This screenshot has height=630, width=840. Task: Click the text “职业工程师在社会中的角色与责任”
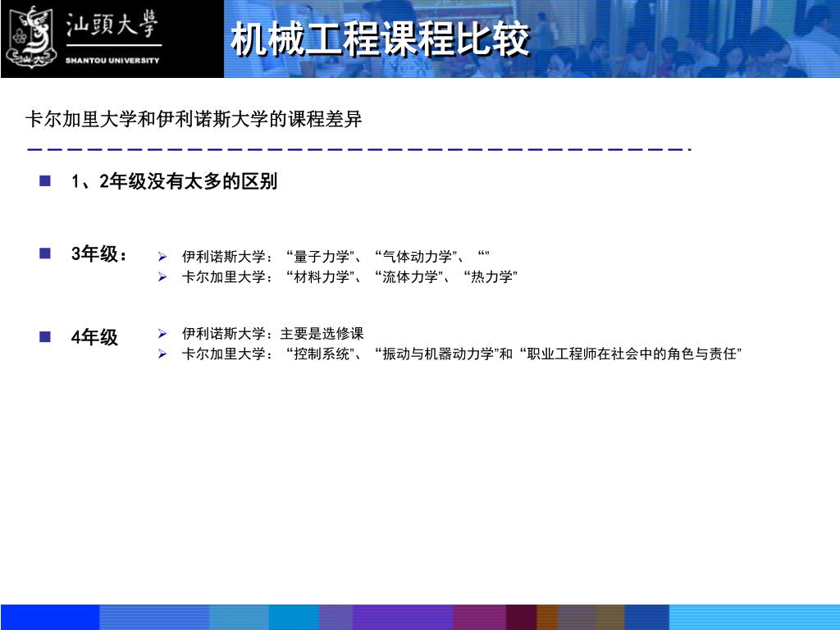(x=631, y=354)
